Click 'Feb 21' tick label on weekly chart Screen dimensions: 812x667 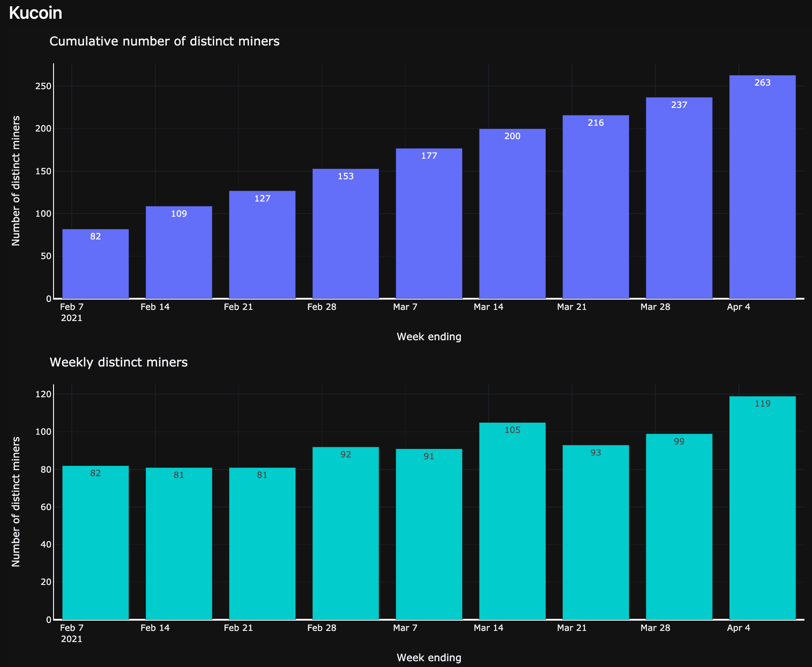[x=238, y=628]
